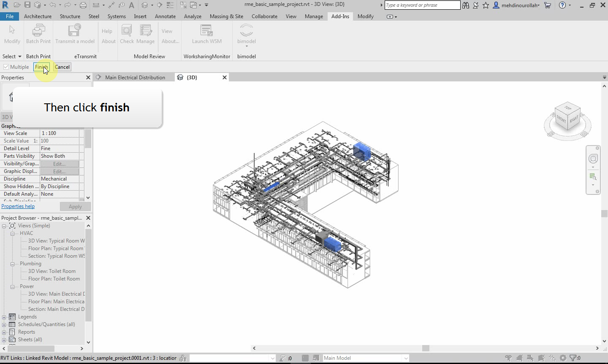Viewport: 608px width, 364px height.
Task: Click the Visibility/Graphics Edit button
Action: [x=60, y=164]
